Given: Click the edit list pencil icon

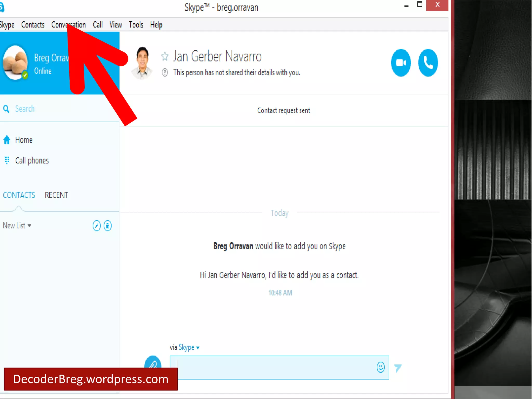Looking at the screenshot, I should click(x=97, y=225).
